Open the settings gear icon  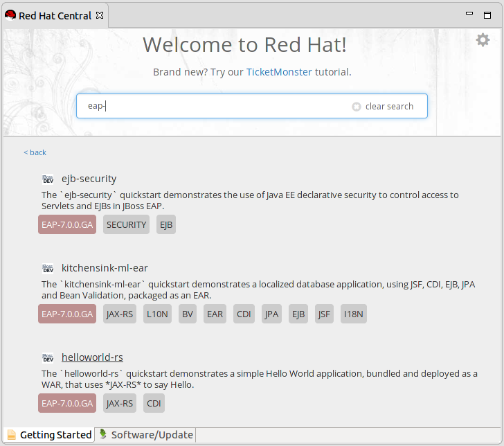483,40
